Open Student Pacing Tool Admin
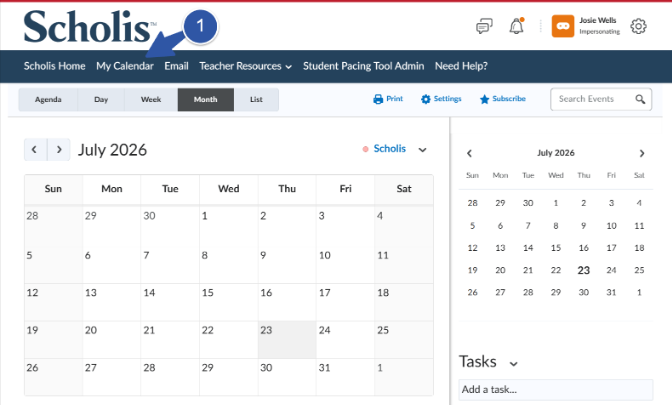 pos(363,66)
